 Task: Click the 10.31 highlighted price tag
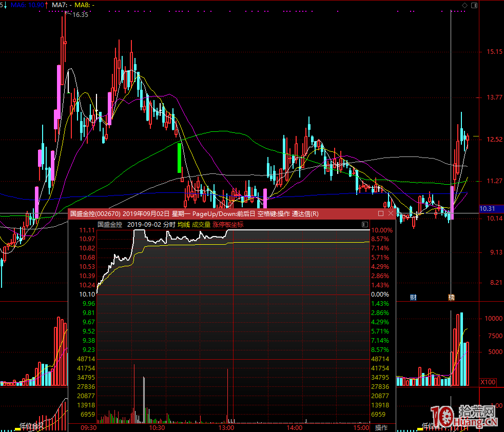click(x=487, y=209)
